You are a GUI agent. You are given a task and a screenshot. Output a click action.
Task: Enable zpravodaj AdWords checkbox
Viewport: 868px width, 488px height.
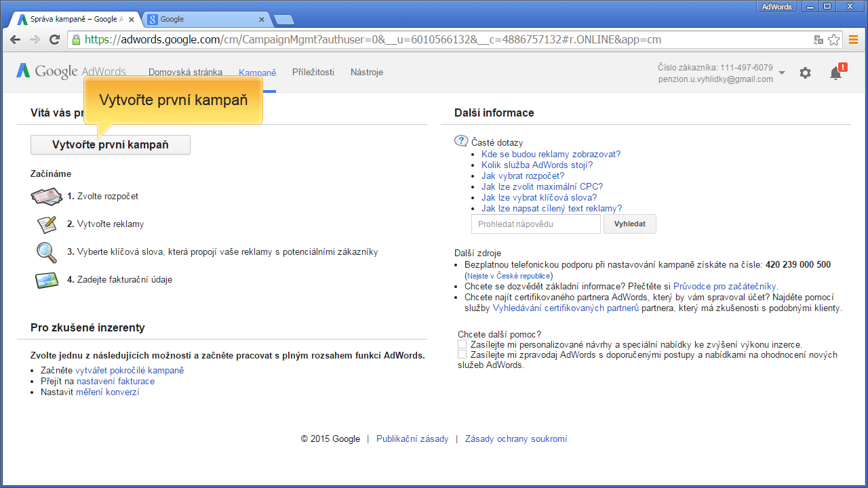(462, 354)
